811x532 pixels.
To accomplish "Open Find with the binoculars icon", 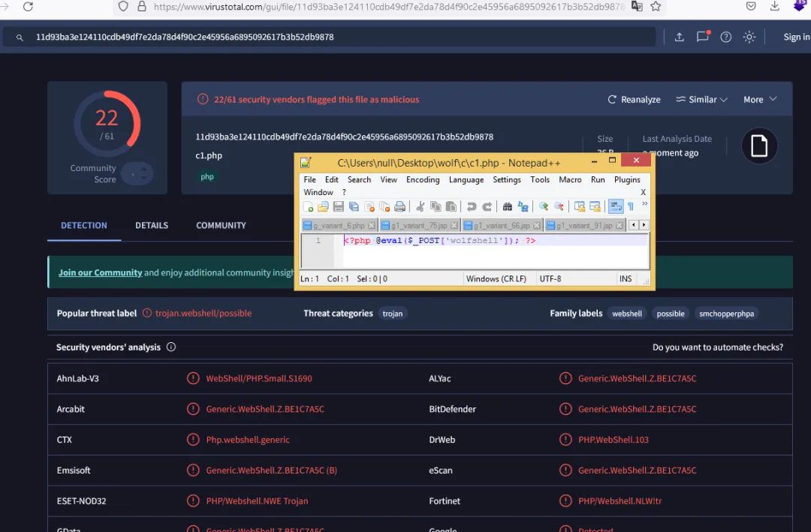I will [508, 207].
